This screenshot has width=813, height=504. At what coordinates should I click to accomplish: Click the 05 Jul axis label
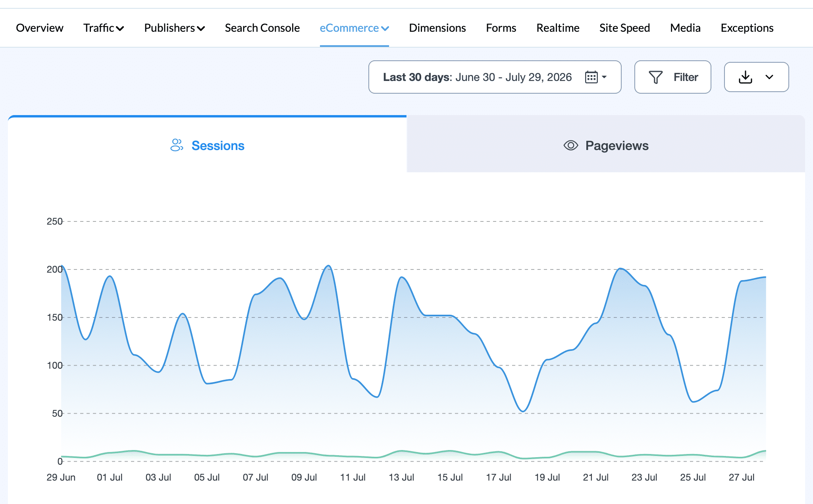point(207,477)
